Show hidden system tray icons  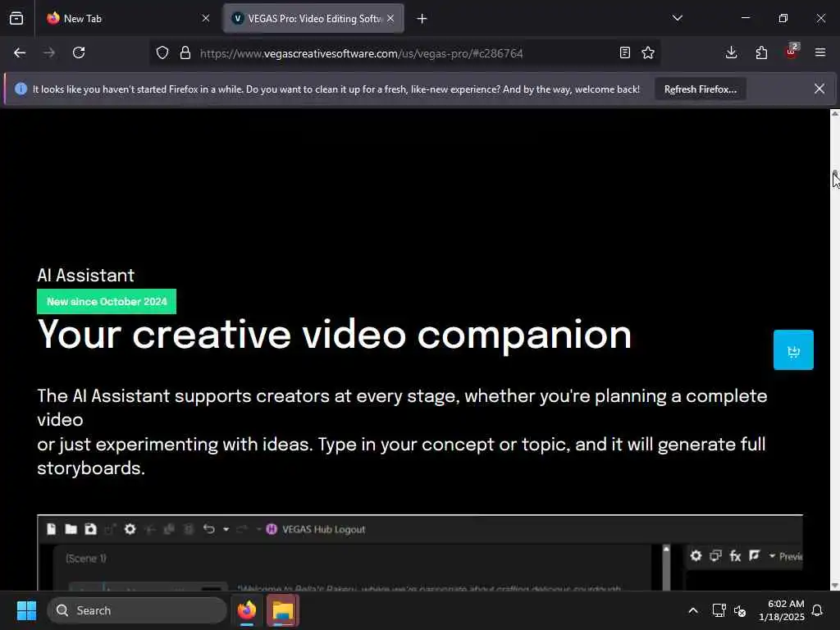point(692,610)
